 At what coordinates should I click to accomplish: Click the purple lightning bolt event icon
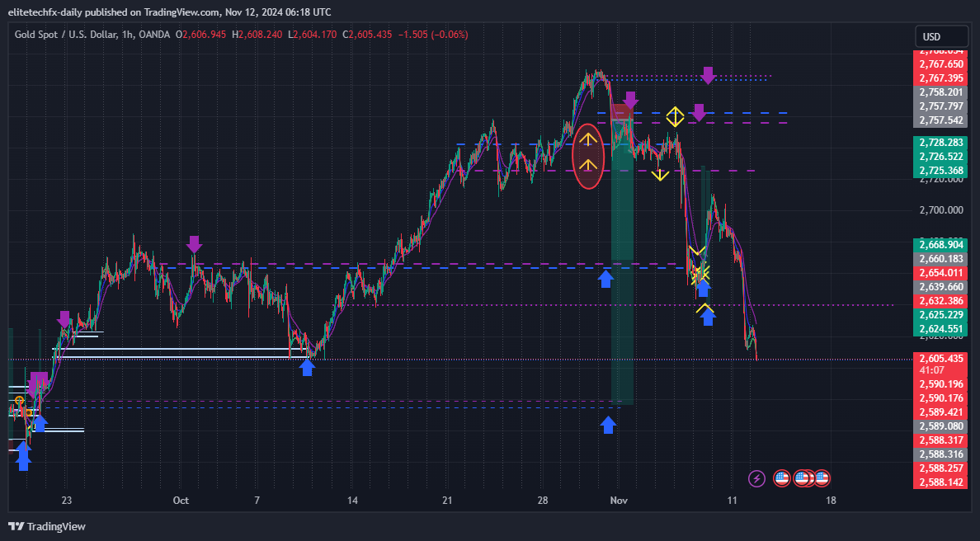pos(756,478)
